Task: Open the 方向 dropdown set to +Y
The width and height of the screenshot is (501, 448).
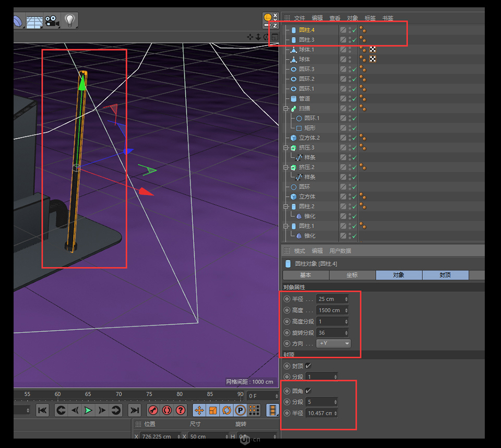Action: click(x=333, y=343)
